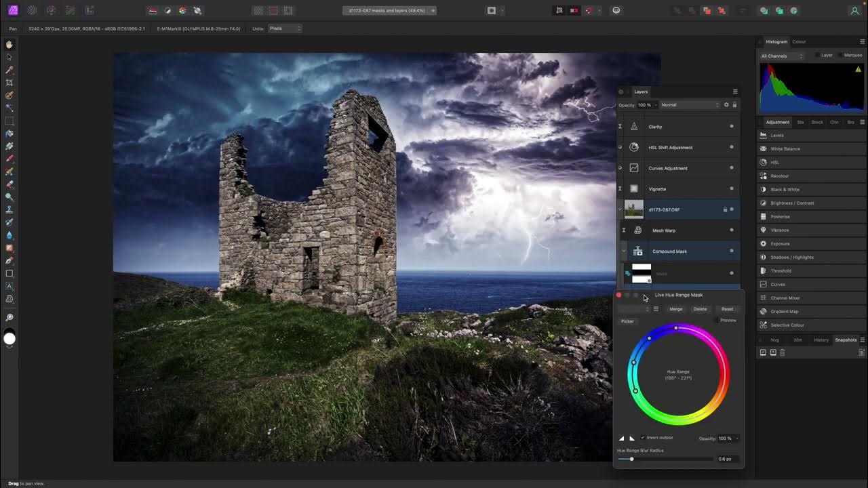The image size is (868, 488).
Task: Open the Layers panel gear settings
Action: (x=726, y=105)
